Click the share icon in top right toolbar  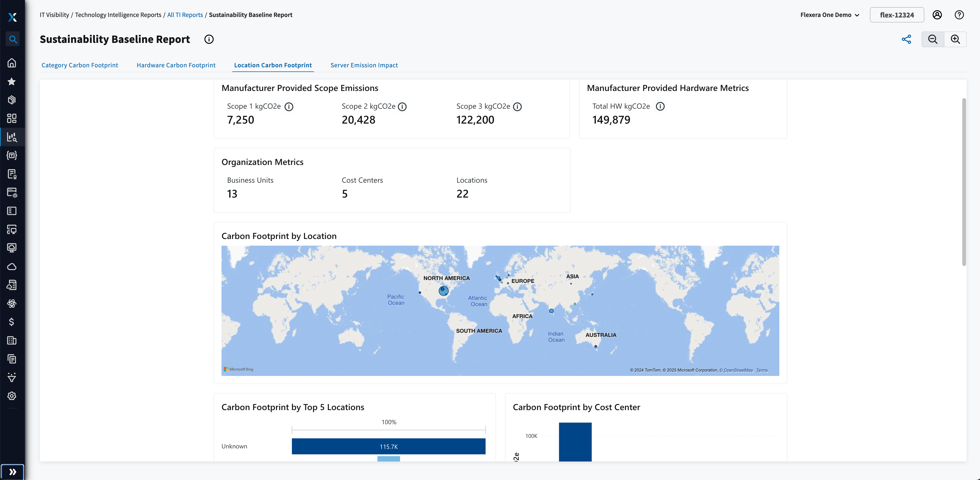point(907,39)
